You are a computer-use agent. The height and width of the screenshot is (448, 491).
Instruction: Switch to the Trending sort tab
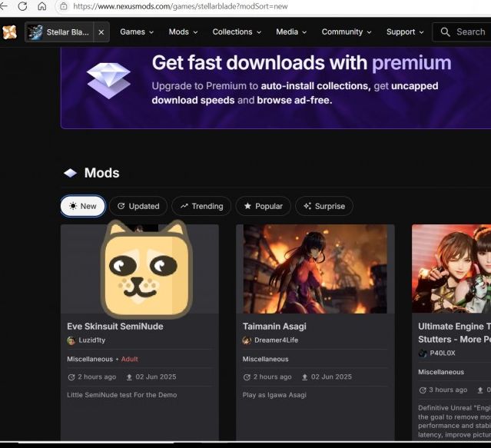coord(201,206)
